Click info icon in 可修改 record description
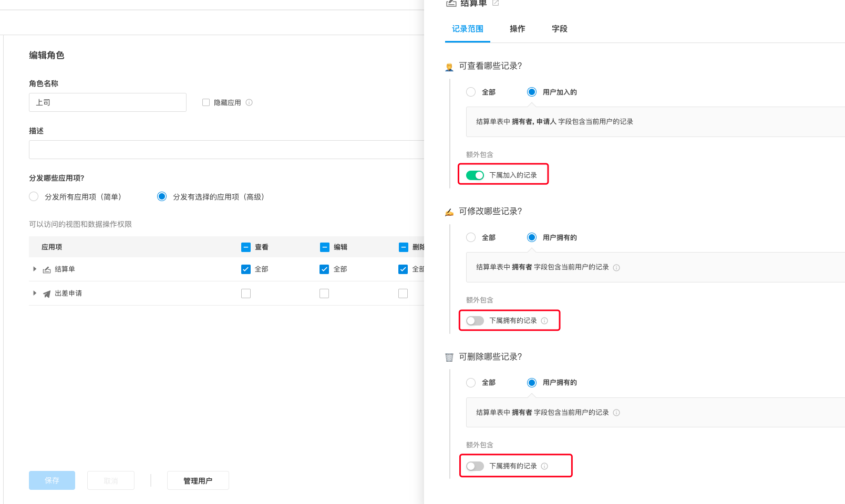The width and height of the screenshot is (845, 504). [x=616, y=268]
